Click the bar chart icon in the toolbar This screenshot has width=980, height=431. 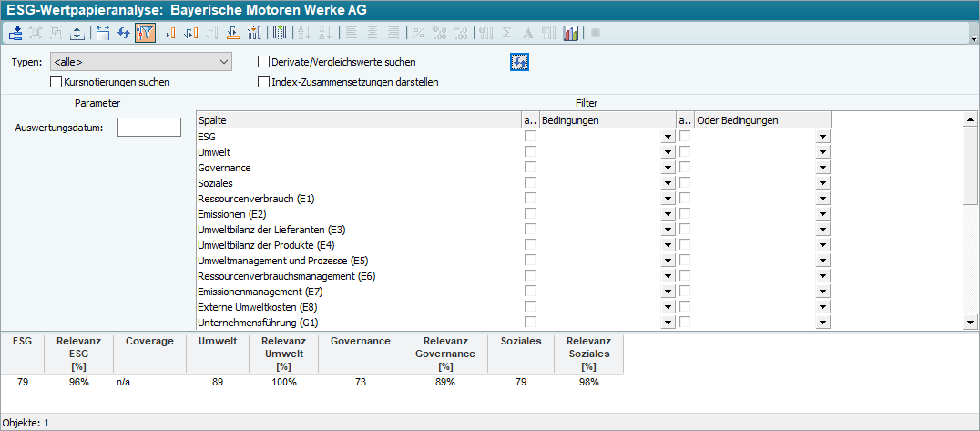point(571,33)
